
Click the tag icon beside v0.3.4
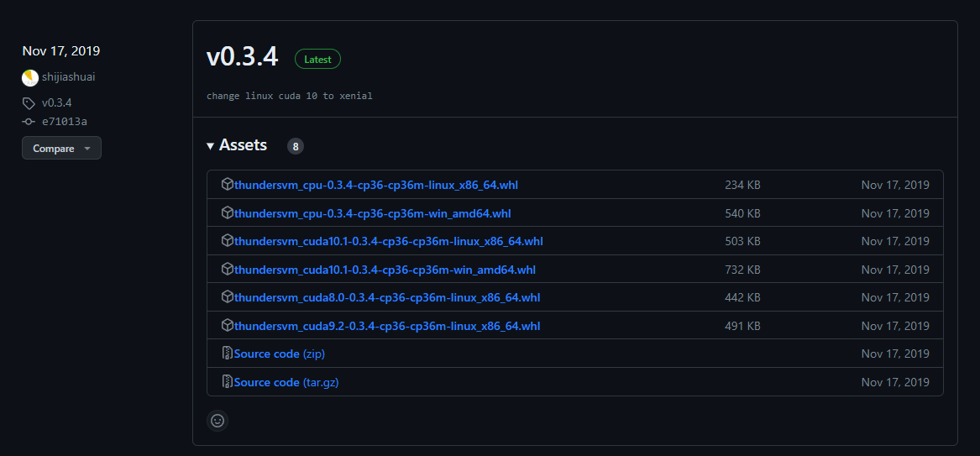pos(29,103)
